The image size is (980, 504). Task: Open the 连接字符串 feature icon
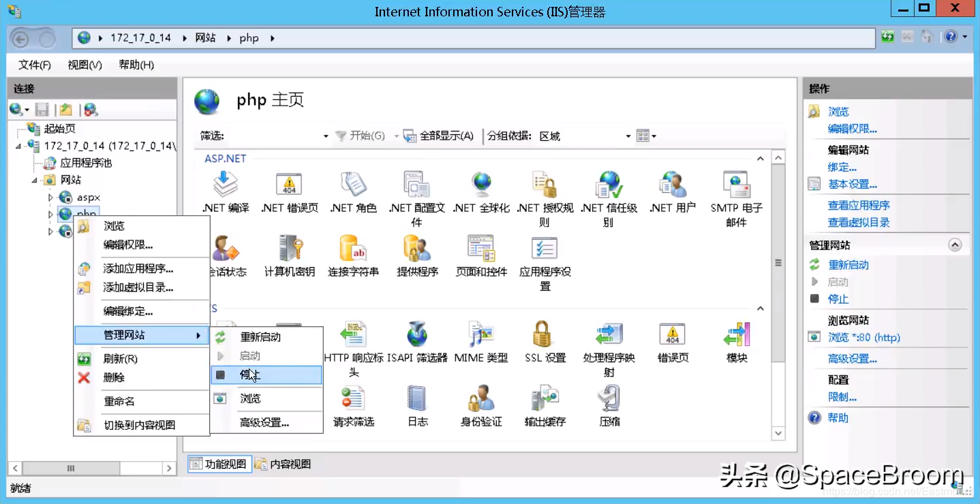pyautogui.click(x=353, y=248)
